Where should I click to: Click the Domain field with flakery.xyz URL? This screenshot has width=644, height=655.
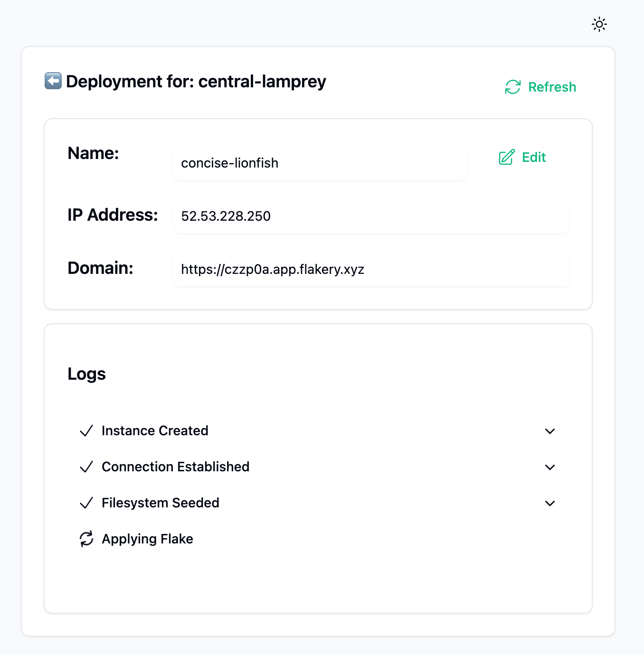pos(370,269)
